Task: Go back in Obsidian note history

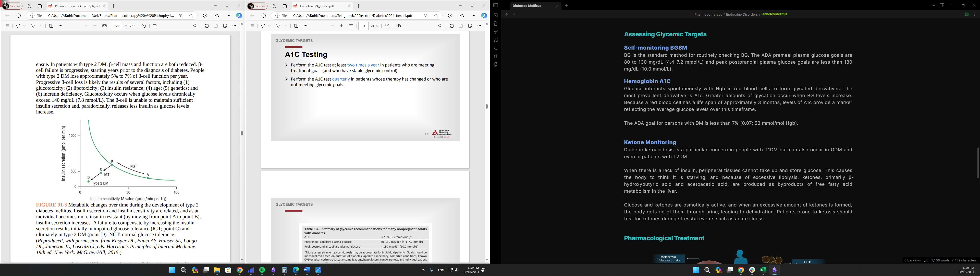Action: (507, 15)
